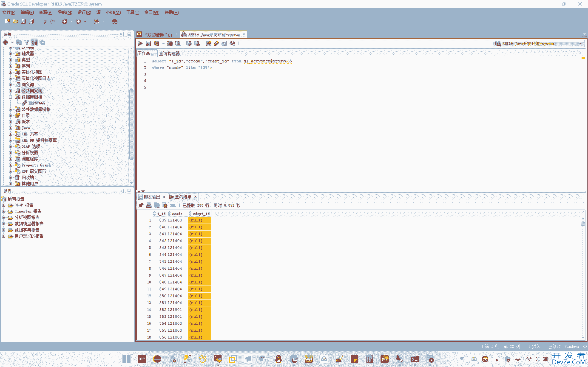
Task: Click the SQL Tuning Advisor icon
Action: pyautogui.click(x=178, y=43)
